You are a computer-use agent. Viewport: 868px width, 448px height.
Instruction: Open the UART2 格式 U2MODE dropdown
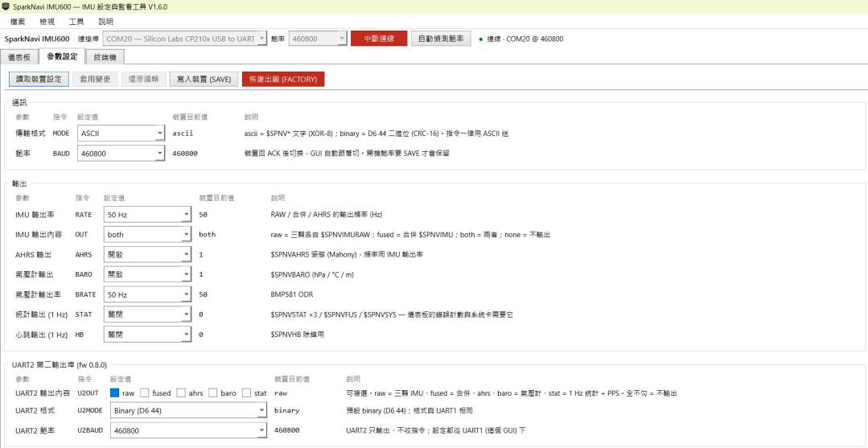click(x=189, y=410)
